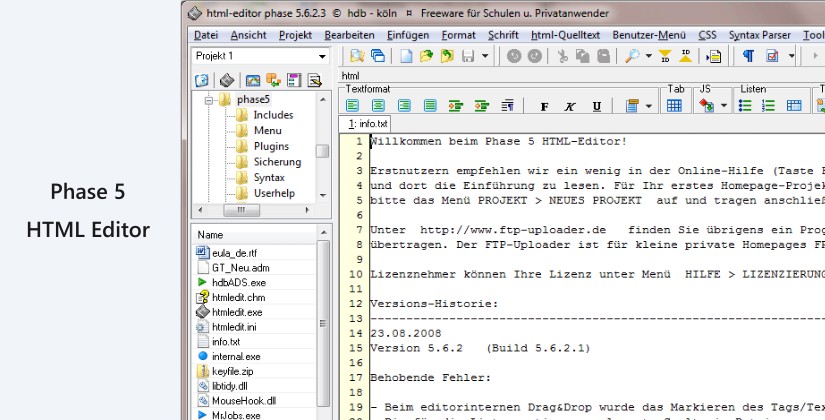
Task: Collapse the phase5 folder tree node
Action: point(210,100)
